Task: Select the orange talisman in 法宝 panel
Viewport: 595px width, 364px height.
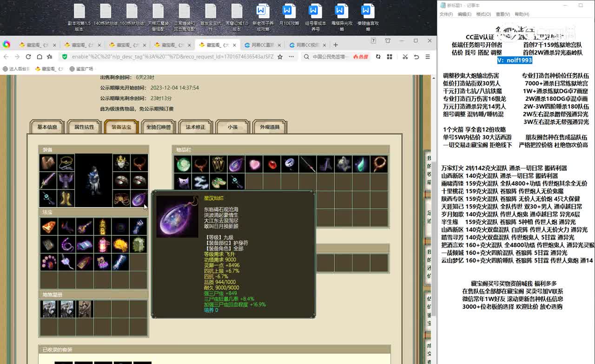Action: tap(48, 227)
